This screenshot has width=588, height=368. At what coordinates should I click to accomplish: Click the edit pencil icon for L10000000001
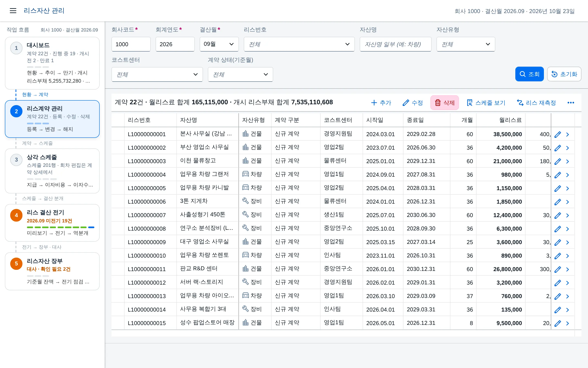coord(558,134)
